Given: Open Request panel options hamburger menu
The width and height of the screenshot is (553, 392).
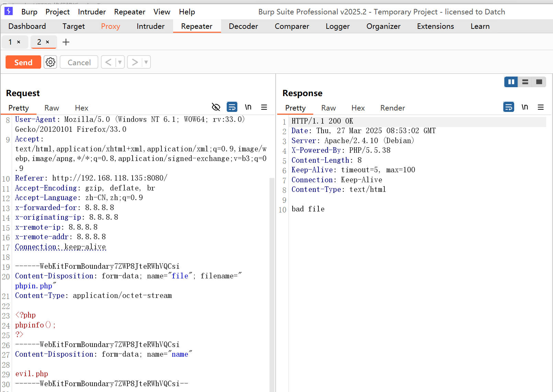Looking at the screenshot, I should pos(264,107).
